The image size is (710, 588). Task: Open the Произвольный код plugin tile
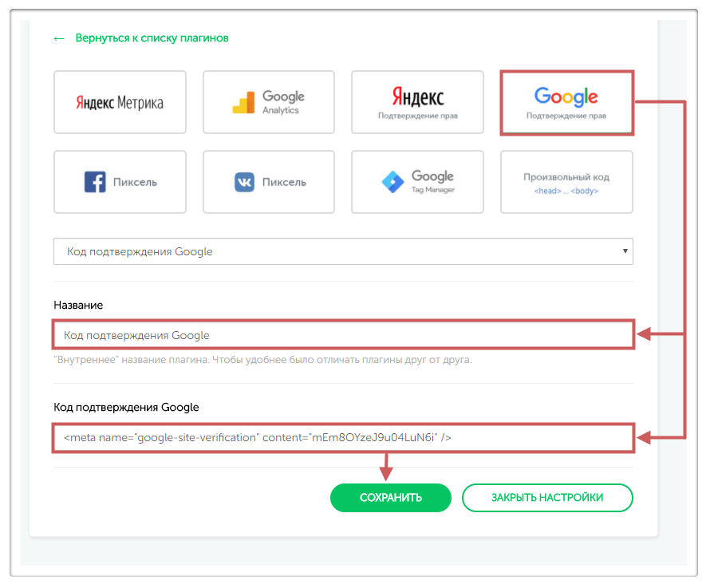pyautogui.click(x=566, y=182)
